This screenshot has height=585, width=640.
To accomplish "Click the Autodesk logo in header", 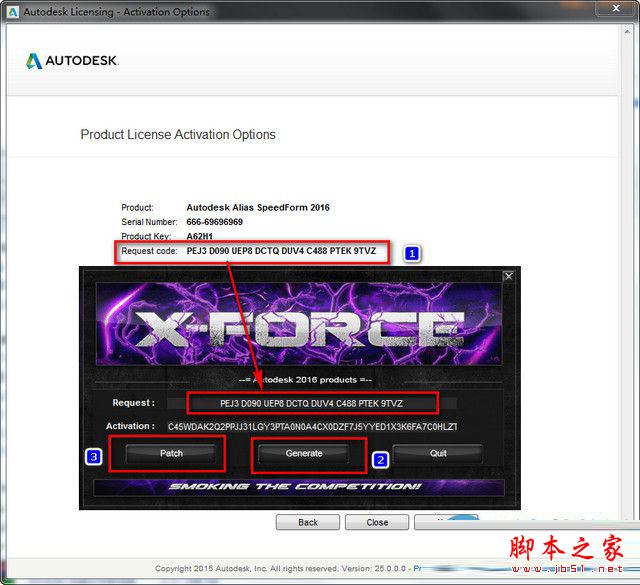I will click(x=72, y=61).
